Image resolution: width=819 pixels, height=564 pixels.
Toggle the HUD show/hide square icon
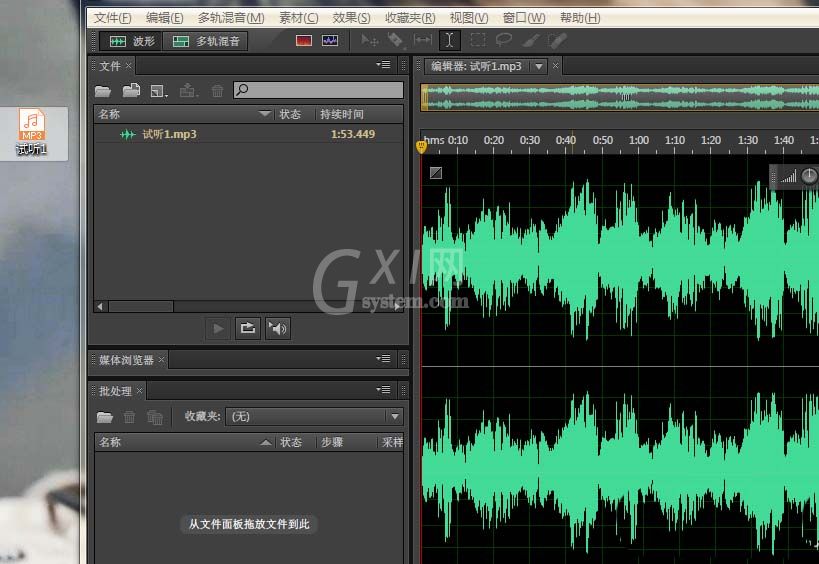(x=436, y=173)
